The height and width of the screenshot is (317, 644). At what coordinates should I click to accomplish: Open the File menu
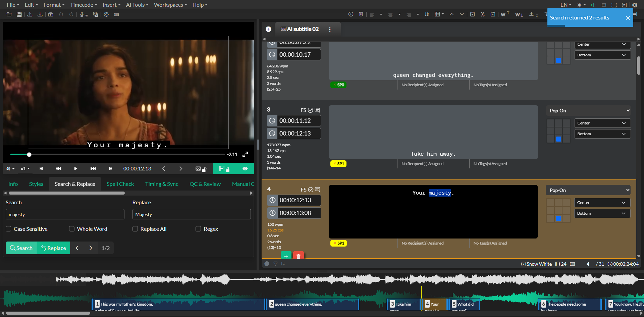click(x=13, y=5)
